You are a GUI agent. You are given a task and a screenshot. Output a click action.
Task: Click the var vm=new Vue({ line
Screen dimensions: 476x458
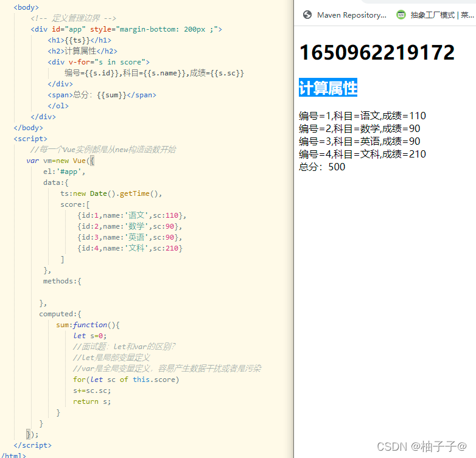point(60,161)
